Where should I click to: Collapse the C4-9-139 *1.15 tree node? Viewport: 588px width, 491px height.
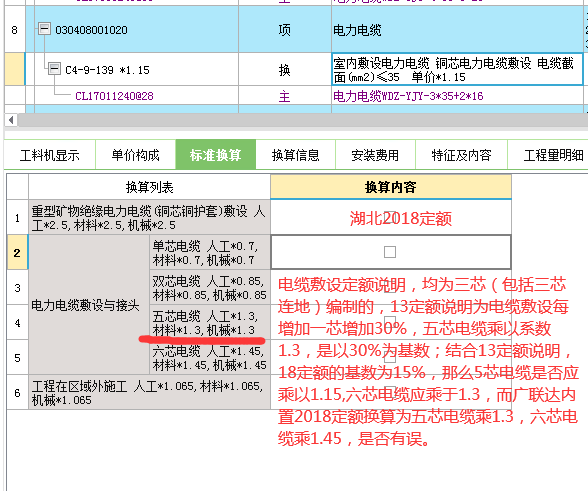(x=55, y=69)
